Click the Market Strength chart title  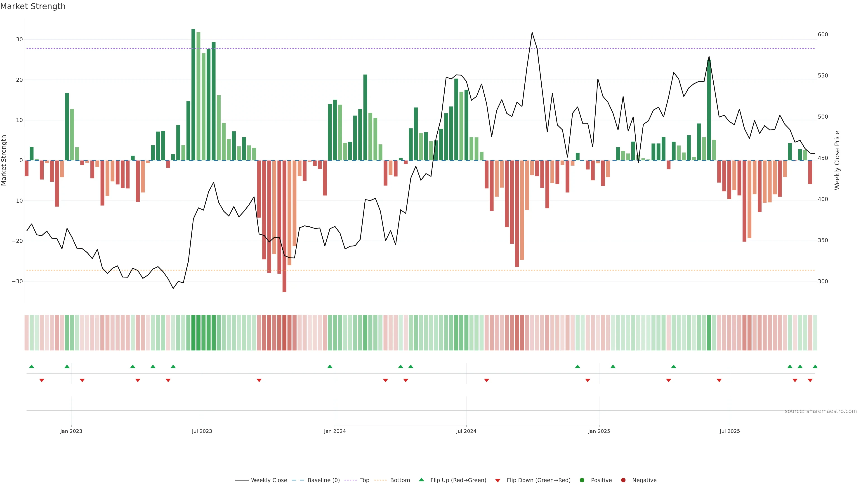pos(33,6)
